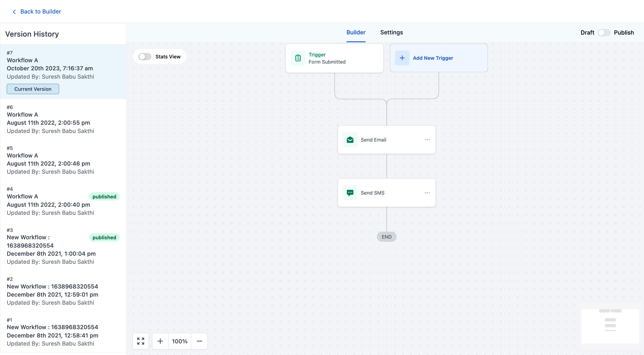Click the Form Submitted trigger clipboard icon
Screen dimensions: 644x355
[298, 58]
